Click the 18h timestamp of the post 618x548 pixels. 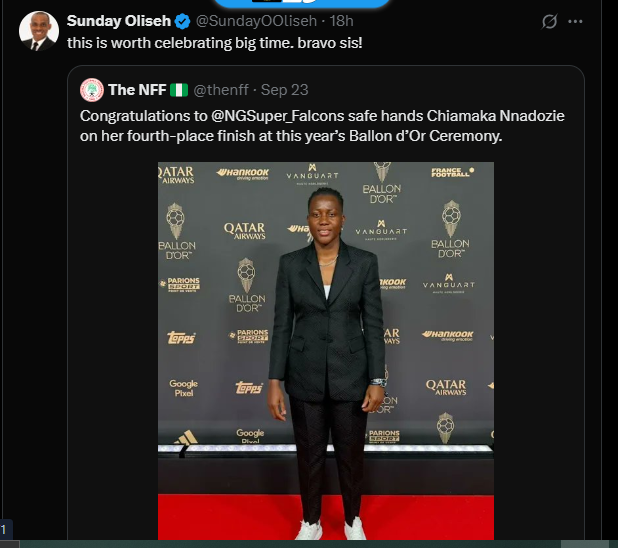coord(342,21)
